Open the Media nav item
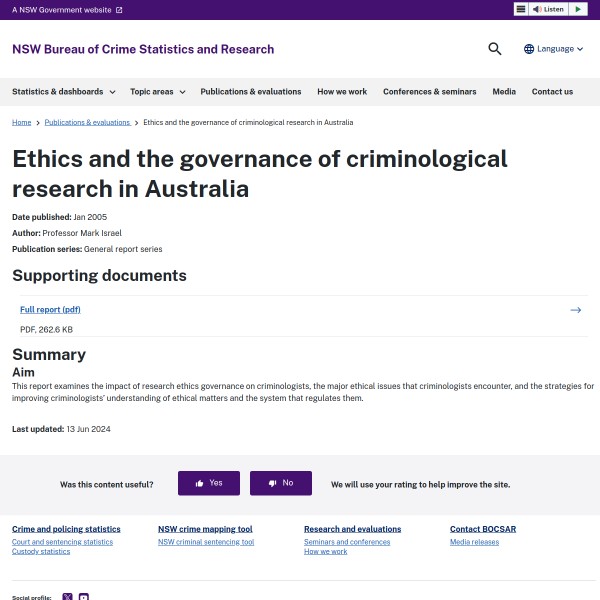The image size is (600, 600). (x=504, y=92)
